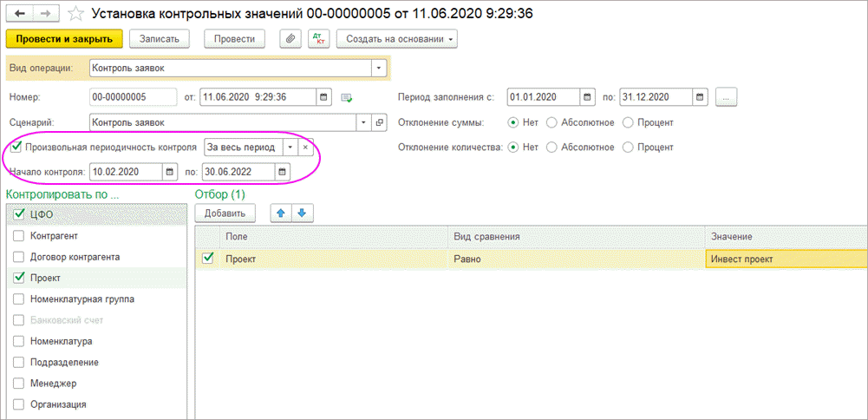Open Создать на основании menu
The height and width of the screenshot is (420, 868).
click(x=396, y=39)
